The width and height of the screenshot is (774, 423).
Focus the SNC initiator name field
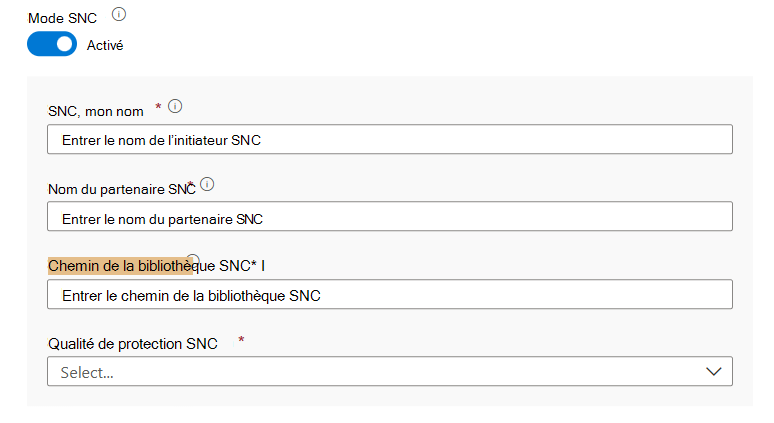[389, 140]
